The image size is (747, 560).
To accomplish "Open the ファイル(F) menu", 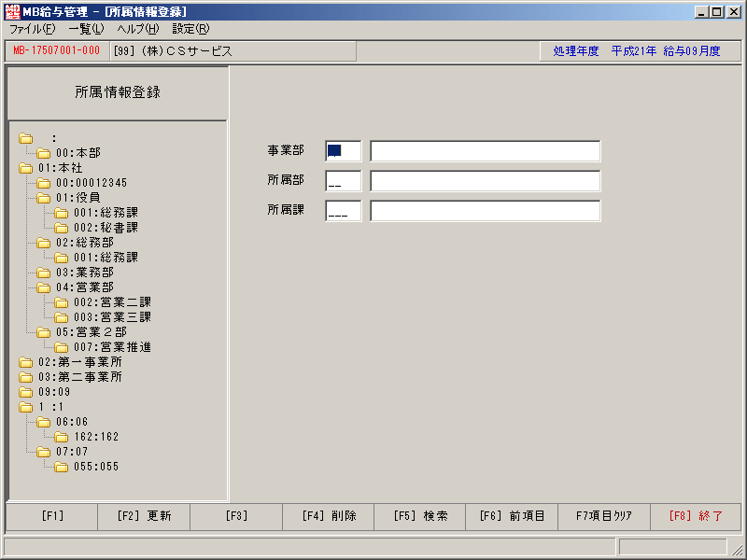I will (33, 29).
